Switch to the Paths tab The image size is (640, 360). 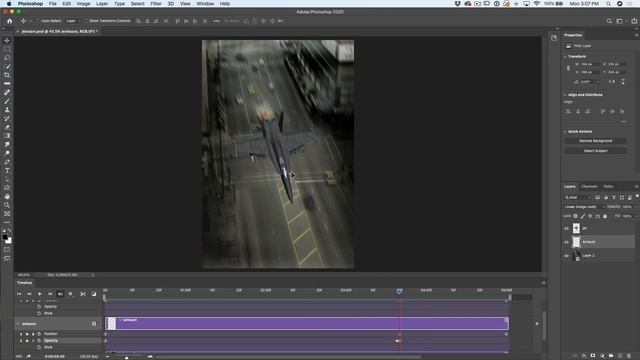click(608, 187)
